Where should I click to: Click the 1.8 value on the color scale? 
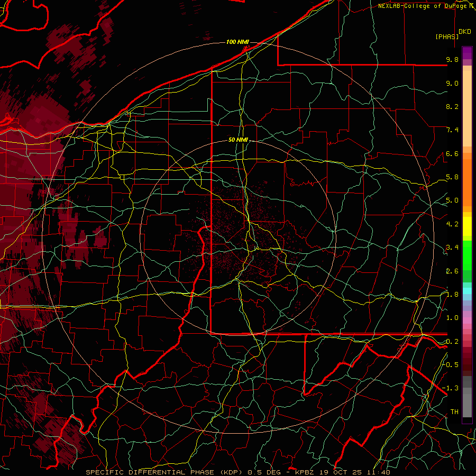(452, 295)
